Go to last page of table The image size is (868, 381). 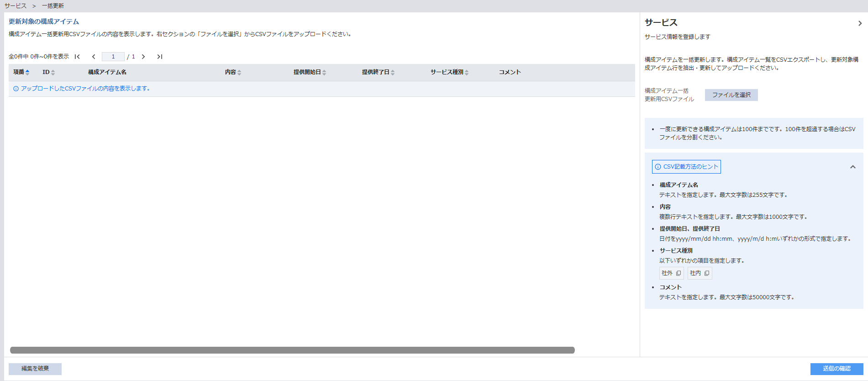(159, 57)
